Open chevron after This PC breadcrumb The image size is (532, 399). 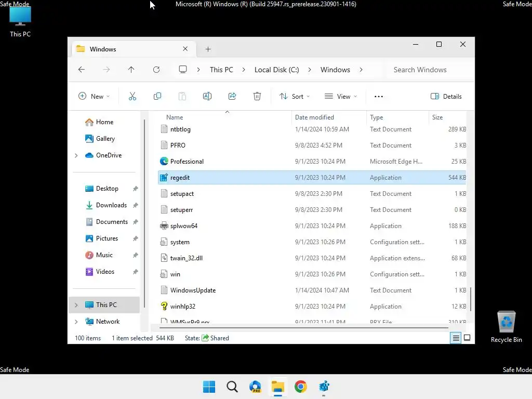tap(244, 70)
